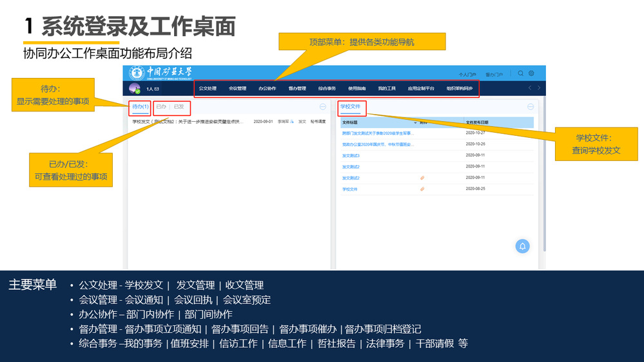
Task: Open the 公文处理 menu
Action: (x=208, y=88)
